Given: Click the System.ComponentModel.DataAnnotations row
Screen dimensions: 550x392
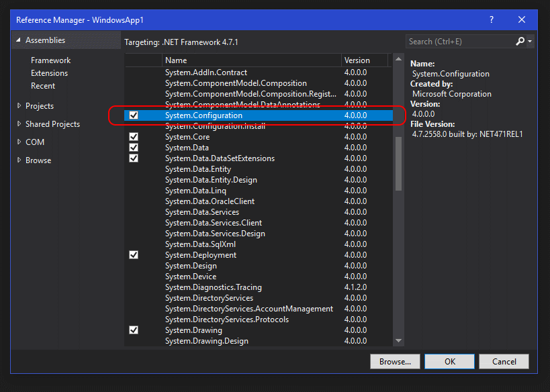Looking at the screenshot, I should coord(259,105).
